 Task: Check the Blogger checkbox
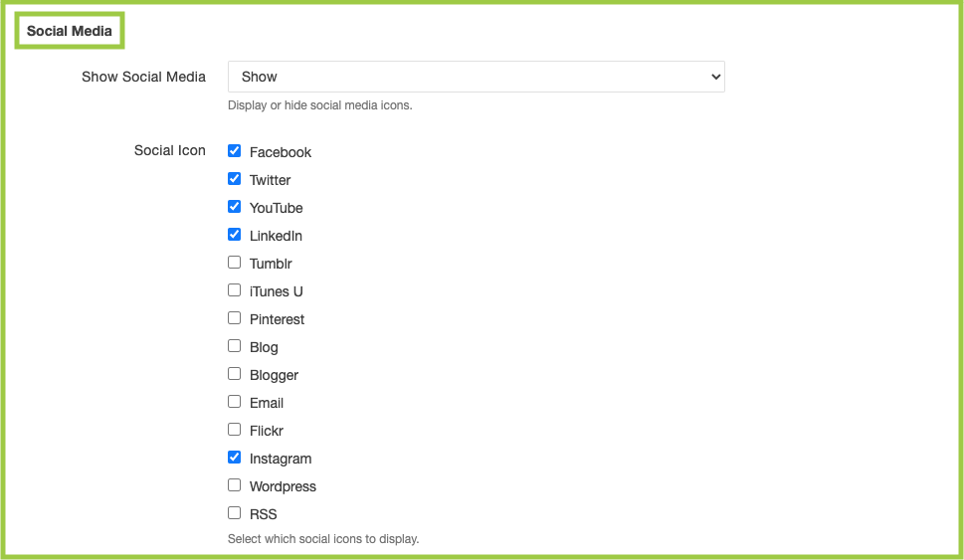point(234,374)
